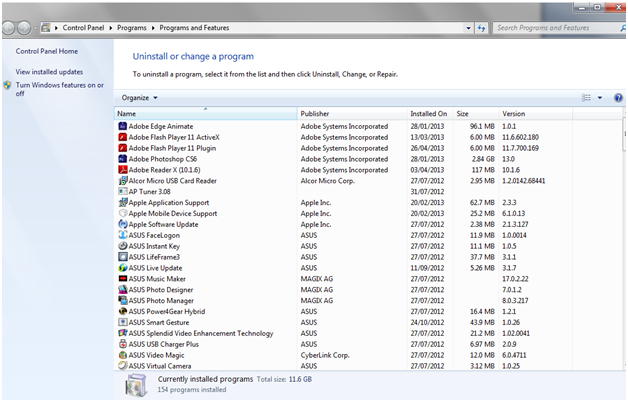Click the Alcor Micro USB Card Reader icon
This screenshot has height=402, width=628.
[123, 181]
